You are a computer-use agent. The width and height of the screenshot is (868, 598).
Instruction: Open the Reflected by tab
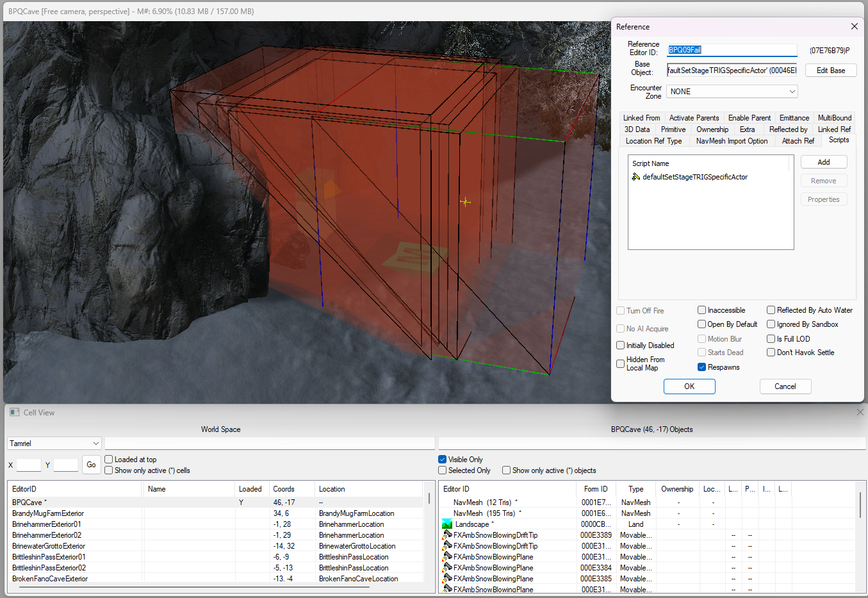coord(788,129)
